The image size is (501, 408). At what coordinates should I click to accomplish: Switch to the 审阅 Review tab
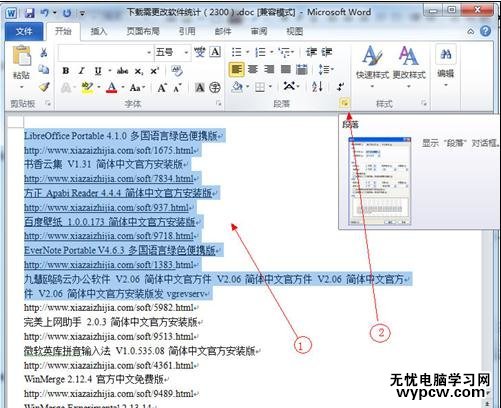[x=259, y=31]
